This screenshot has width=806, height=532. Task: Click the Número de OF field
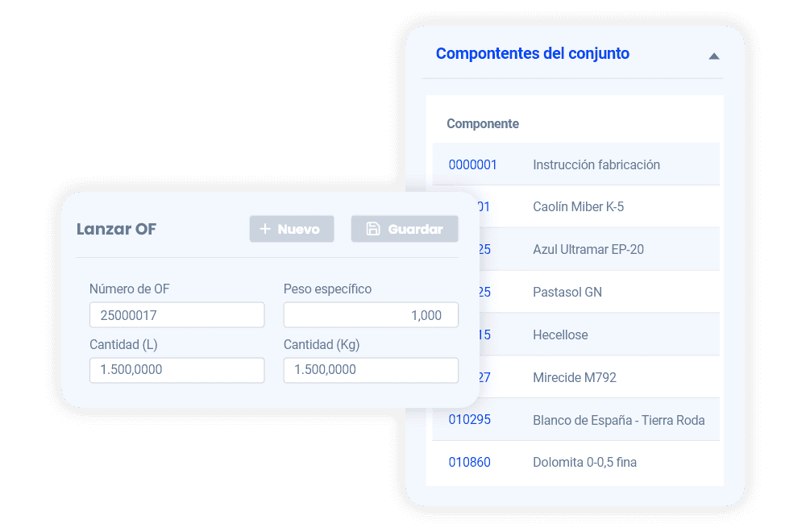177,315
